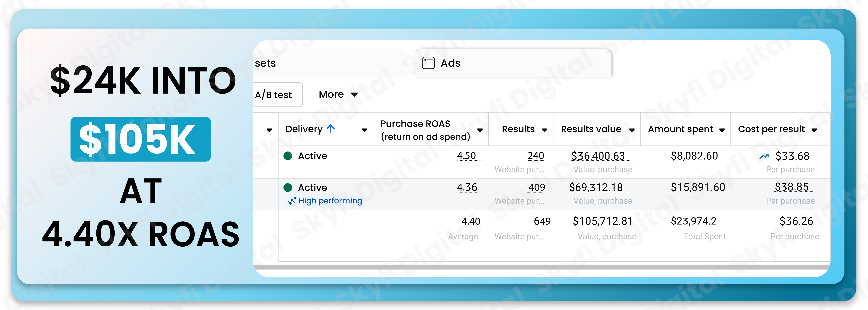Open the Amount spent column dropdown
Viewport: 868px width, 310px height.
tap(722, 130)
